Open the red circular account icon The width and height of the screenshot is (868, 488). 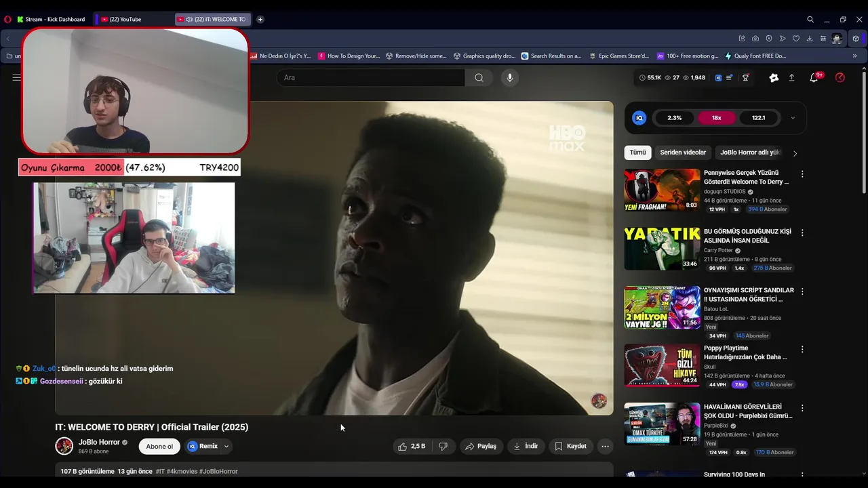(840, 78)
